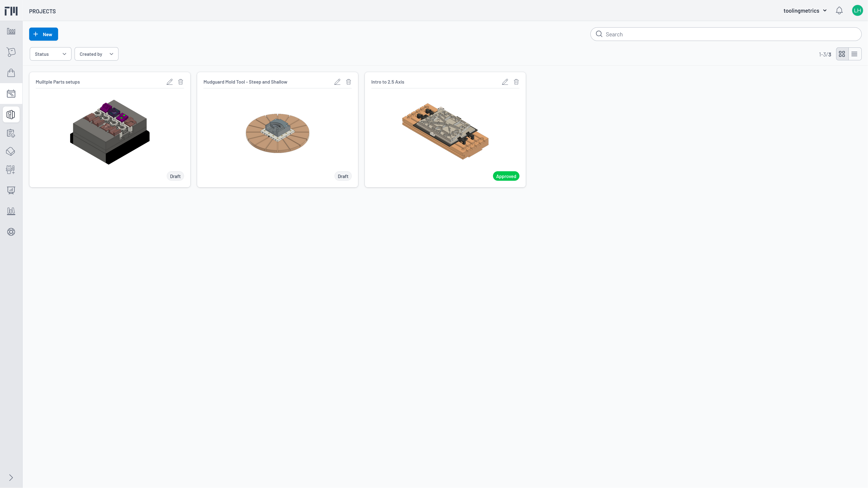Click the bell notifications icon
The image size is (868, 488).
point(839,11)
